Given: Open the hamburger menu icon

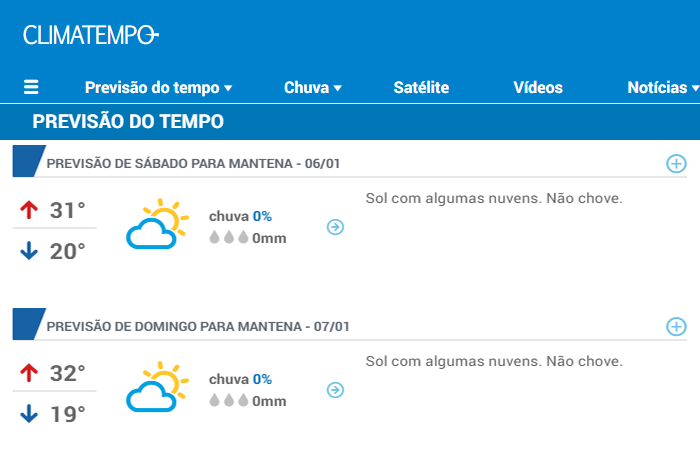Looking at the screenshot, I should (31, 87).
